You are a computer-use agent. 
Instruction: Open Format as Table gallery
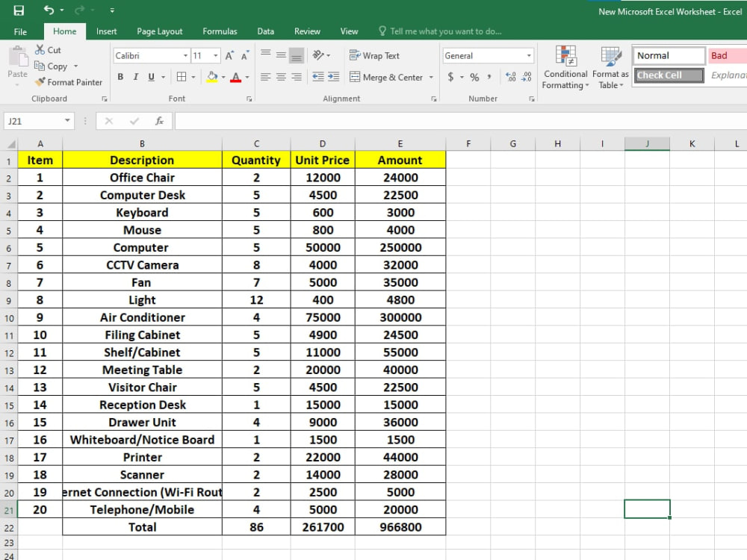(611, 67)
